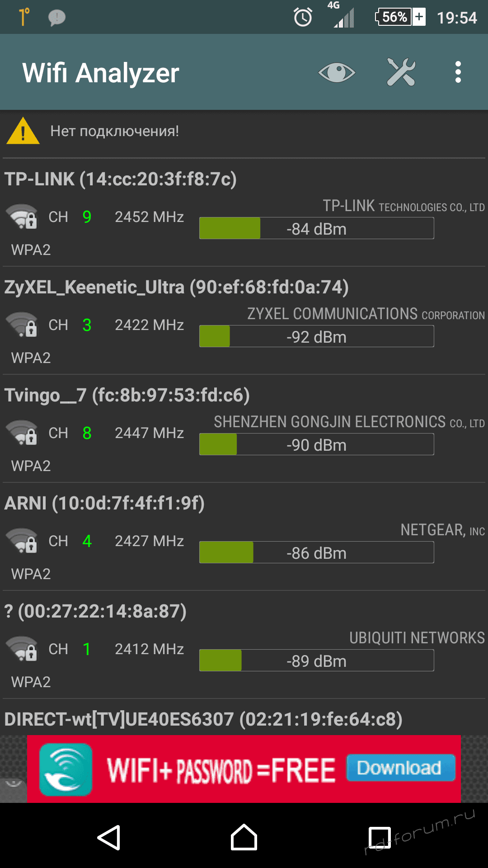Collapse the ad with the down arrow
Viewport: 488px width, 868px height.
(13, 784)
